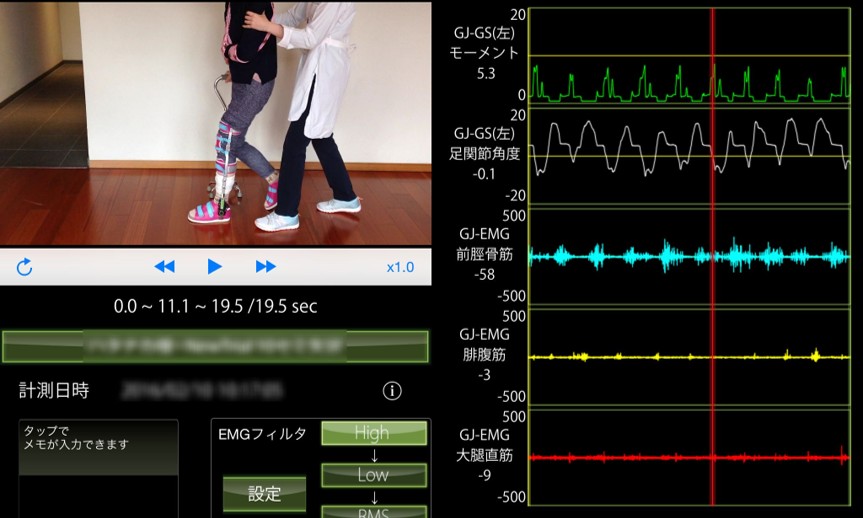Tap the memo input box
Viewport: 863px width, 518px height.
tap(98, 468)
